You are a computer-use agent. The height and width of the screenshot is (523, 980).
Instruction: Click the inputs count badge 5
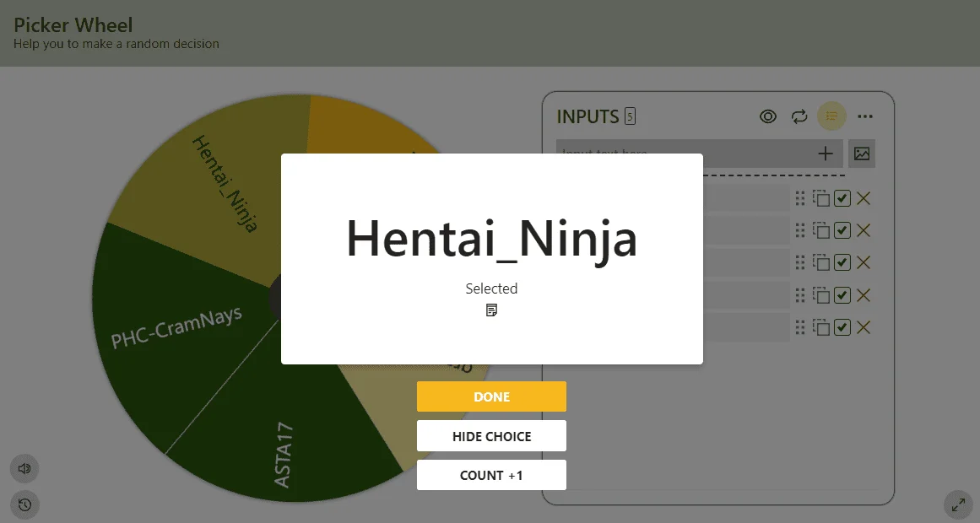(630, 116)
